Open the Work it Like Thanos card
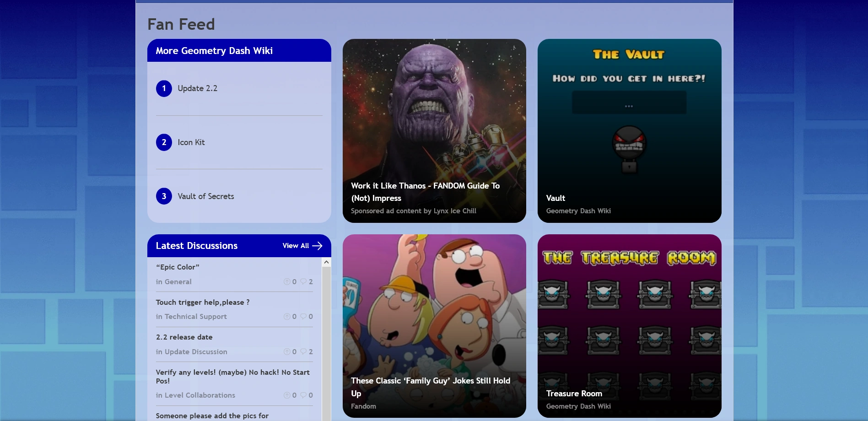The height and width of the screenshot is (421, 868). pyautogui.click(x=434, y=131)
